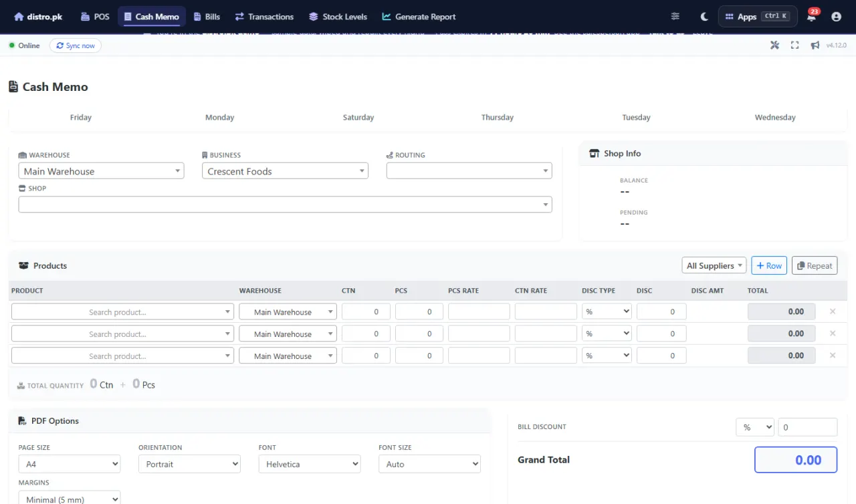Open the Apps launcher
The width and height of the screenshot is (856, 504).
coord(758,17)
